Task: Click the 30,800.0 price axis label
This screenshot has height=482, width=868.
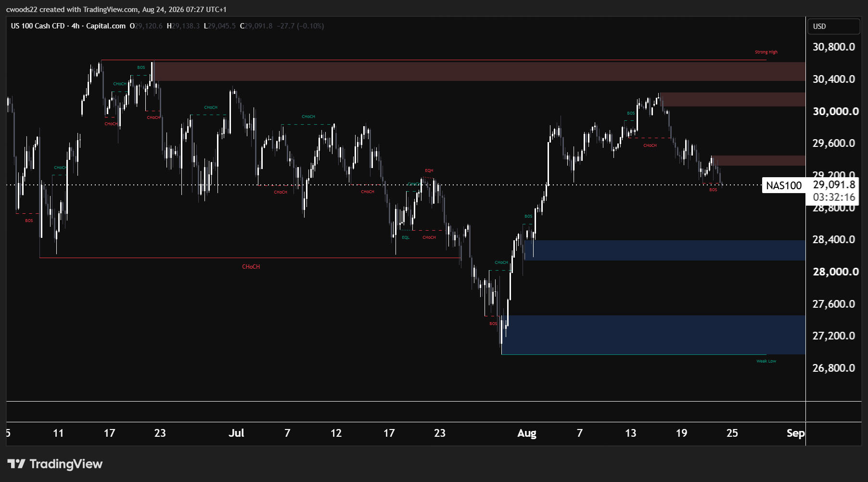Action: [x=834, y=47]
